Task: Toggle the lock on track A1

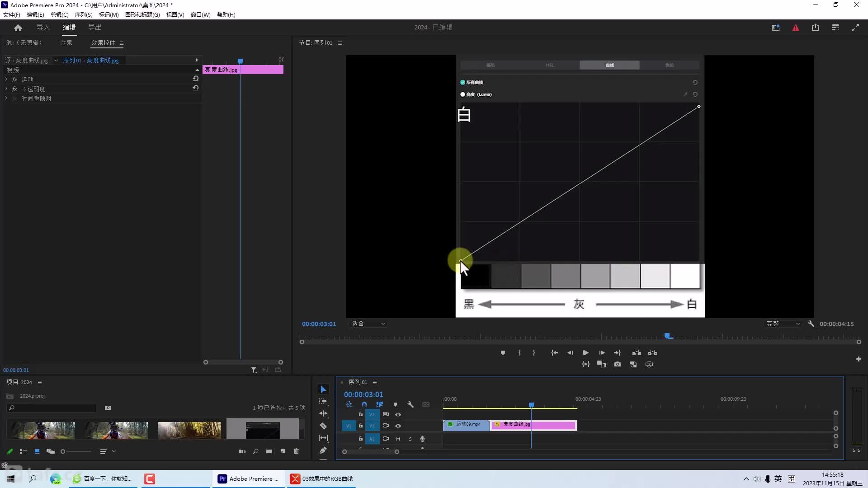Action: [x=360, y=439]
